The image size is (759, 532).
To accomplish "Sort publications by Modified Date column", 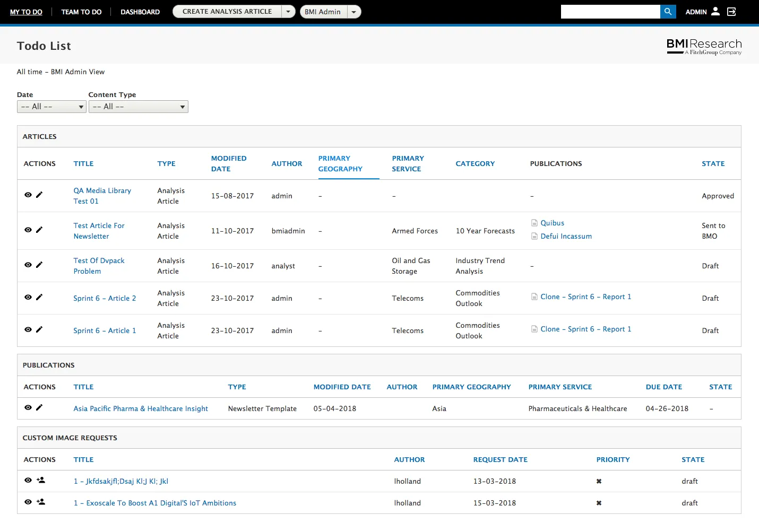I will click(x=342, y=387).
